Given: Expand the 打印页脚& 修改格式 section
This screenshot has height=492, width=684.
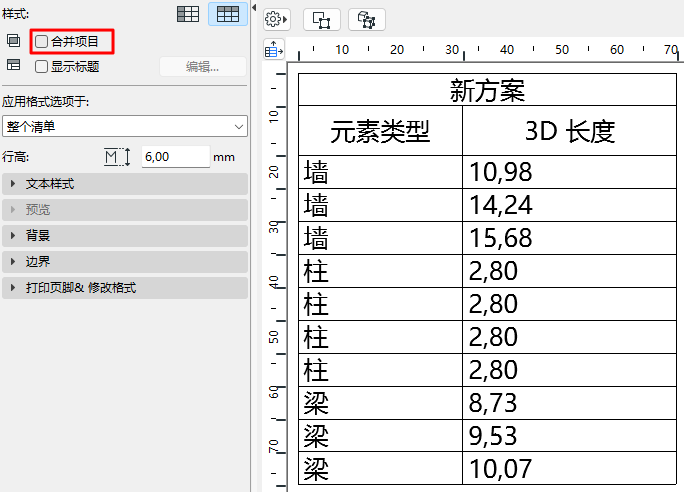Looking at the screenshot, I should (x=125, y=288).
